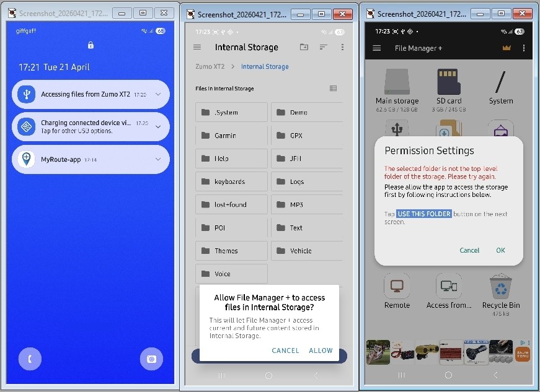Open the SD card in File Manager +

[x=449, y=90]
